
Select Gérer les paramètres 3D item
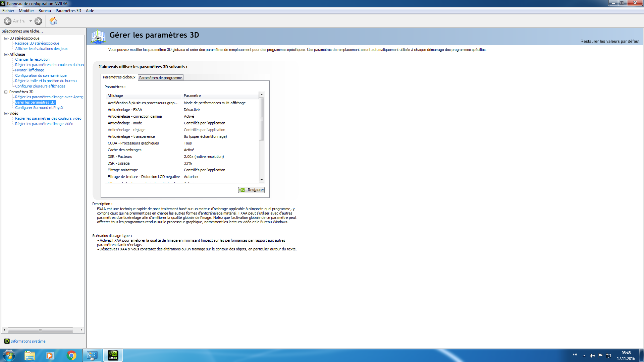pos(35,102)
